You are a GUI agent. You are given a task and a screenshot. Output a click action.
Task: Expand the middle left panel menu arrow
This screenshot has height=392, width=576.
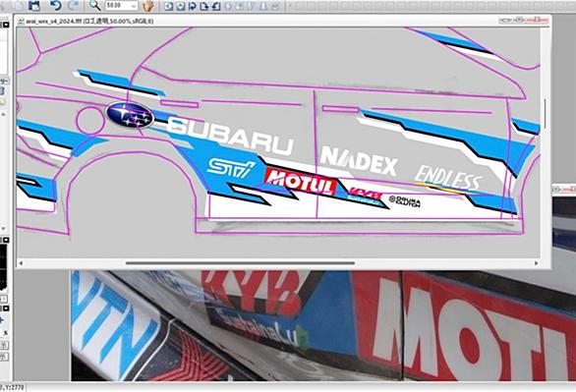click(x=6, y=240)
